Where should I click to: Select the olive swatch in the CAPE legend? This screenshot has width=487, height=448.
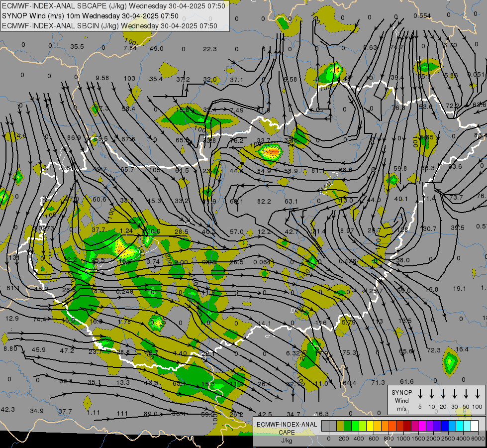pos(340,426)
